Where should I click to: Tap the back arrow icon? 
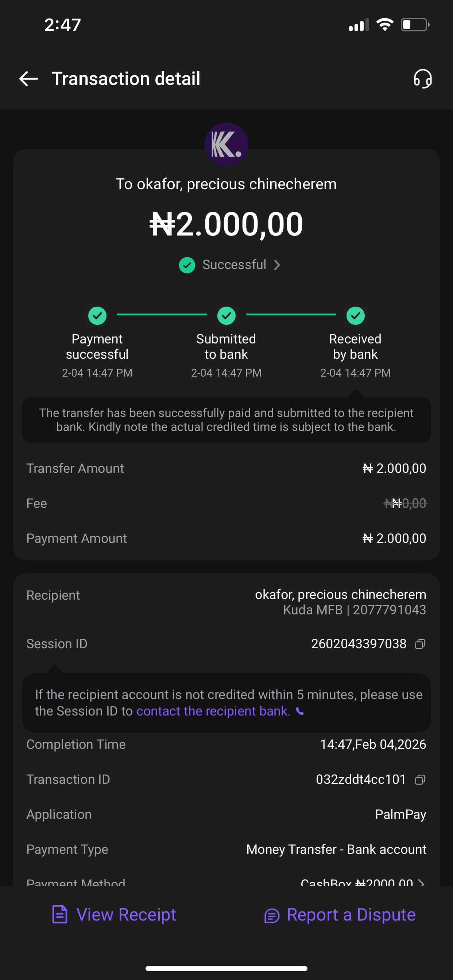point(28,79)
